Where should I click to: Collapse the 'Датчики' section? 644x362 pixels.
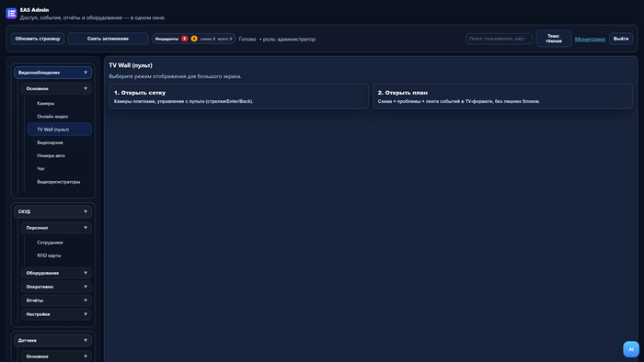pos(53,340)
